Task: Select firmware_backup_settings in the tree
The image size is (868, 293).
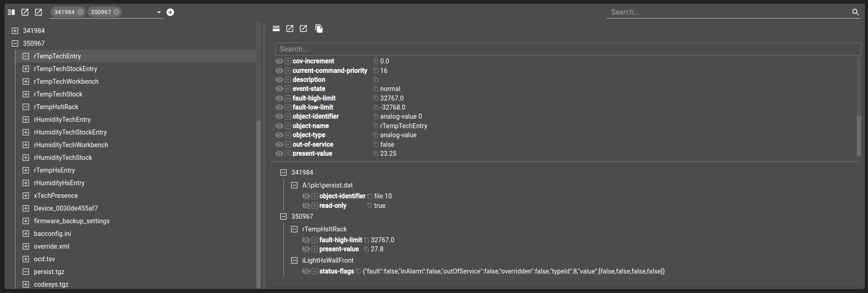Action: [72, 221]
